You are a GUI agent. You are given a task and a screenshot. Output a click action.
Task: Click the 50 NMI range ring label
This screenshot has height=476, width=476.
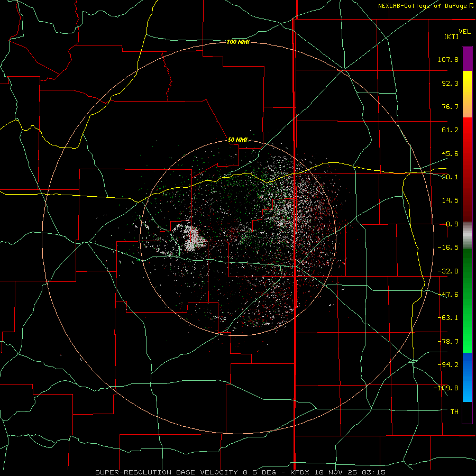[x=237, y=140]
